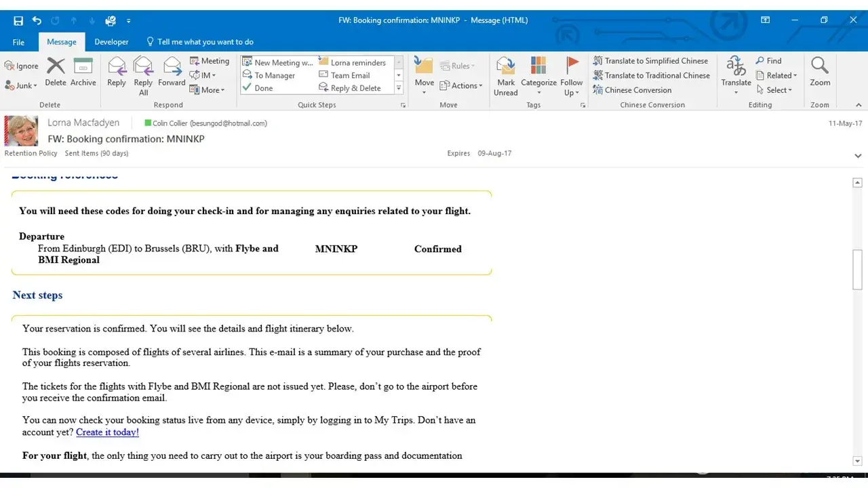The height and width of the screenshot is (488, 868).
Task: Run the Done quick step
Action: click(x=263, y=88)
